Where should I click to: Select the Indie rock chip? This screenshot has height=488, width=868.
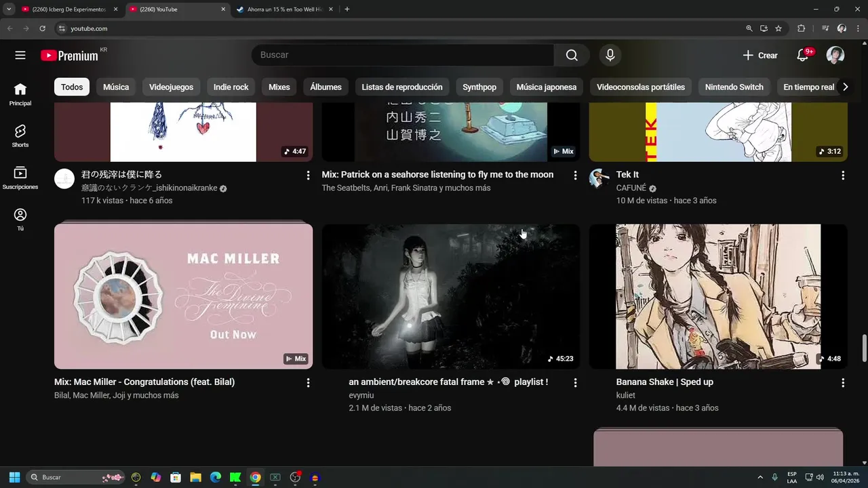coord(231,87)
